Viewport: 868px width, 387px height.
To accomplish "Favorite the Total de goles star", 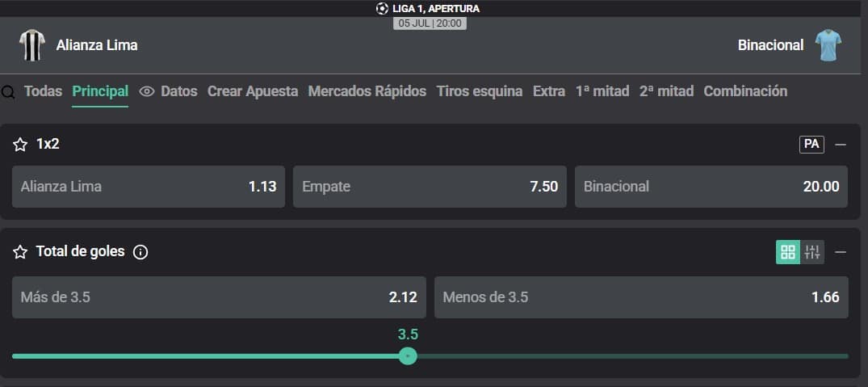I will tap(20, 252).
